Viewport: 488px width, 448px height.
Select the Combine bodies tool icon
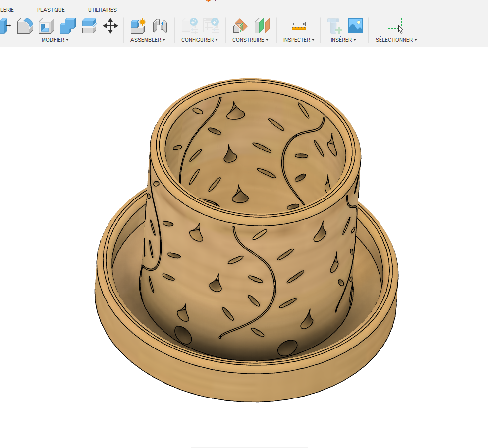pyautogui.click(x=67, y=25)
